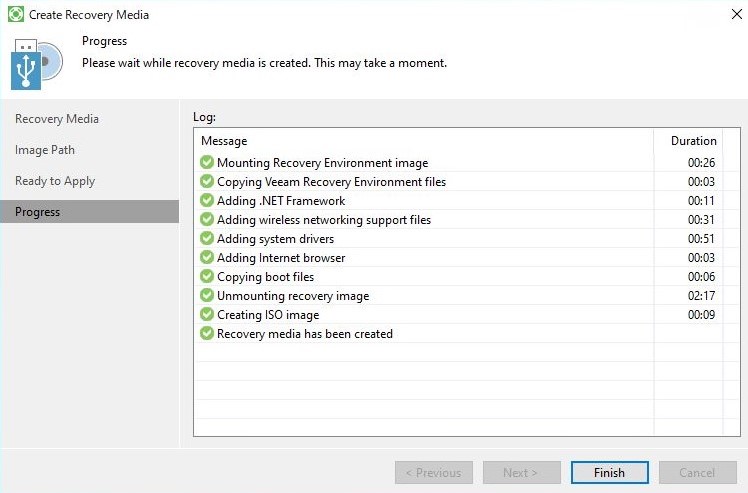Click green check beside Recovery media has been created

click(x=207, y=334)
